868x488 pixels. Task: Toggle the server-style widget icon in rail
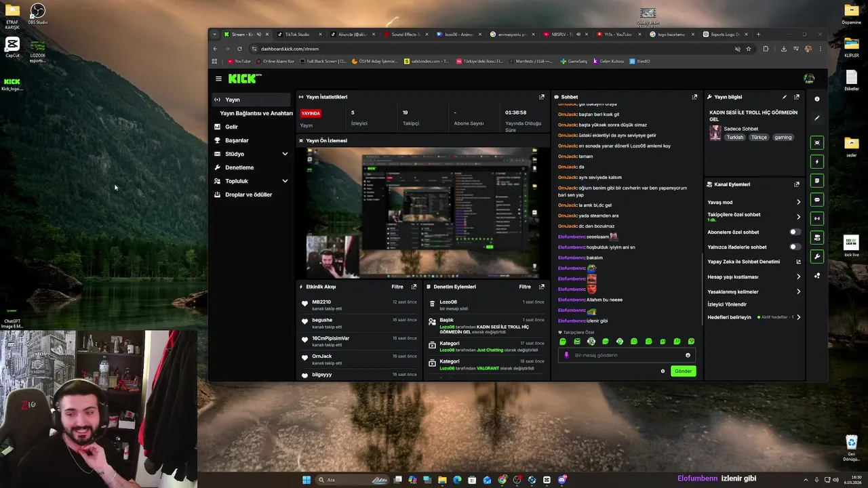click(817, 237)
